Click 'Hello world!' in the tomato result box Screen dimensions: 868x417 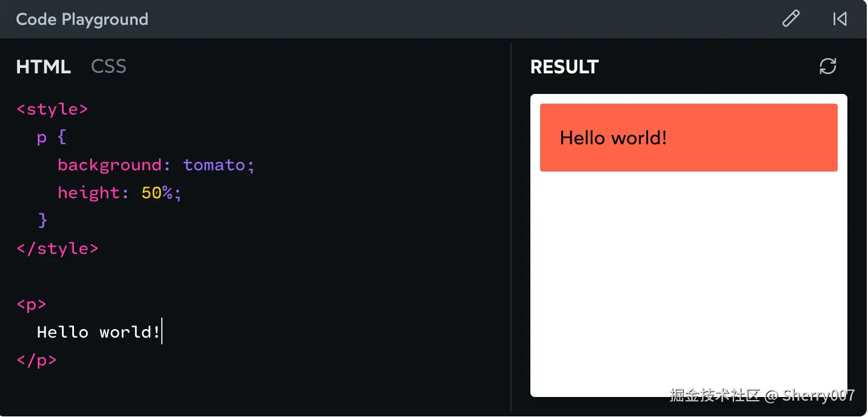pyautogui.click(x=613, y=138)
